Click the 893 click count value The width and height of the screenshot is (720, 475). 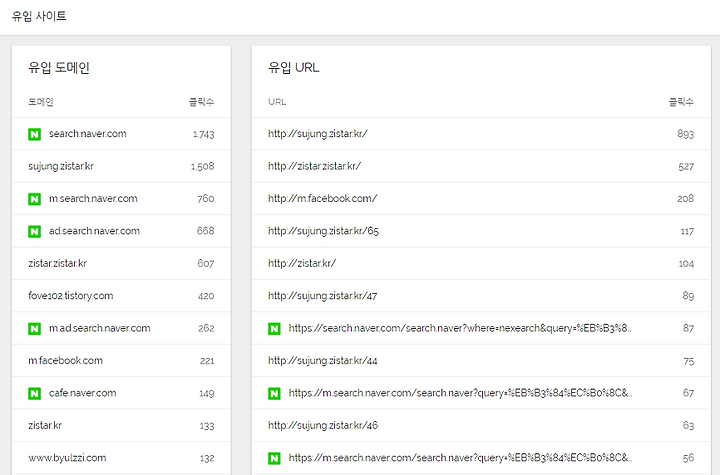pos(685,134)
